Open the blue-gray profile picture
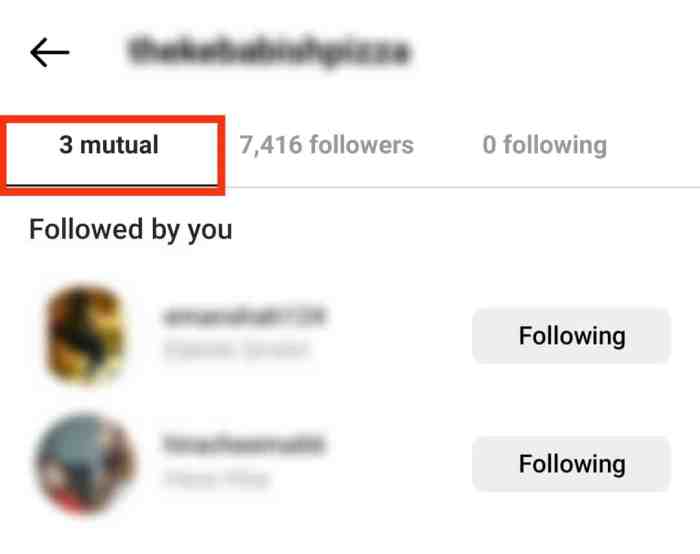 pos(85,462)
